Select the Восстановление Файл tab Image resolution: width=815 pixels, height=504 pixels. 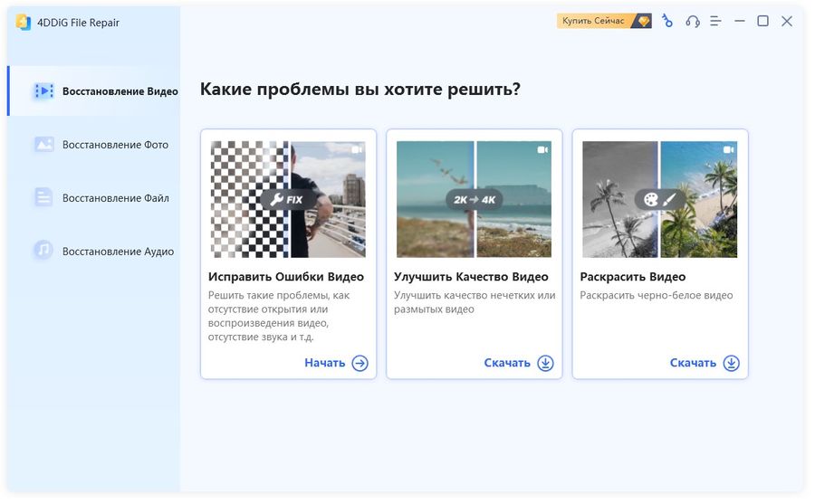[94, 198]
